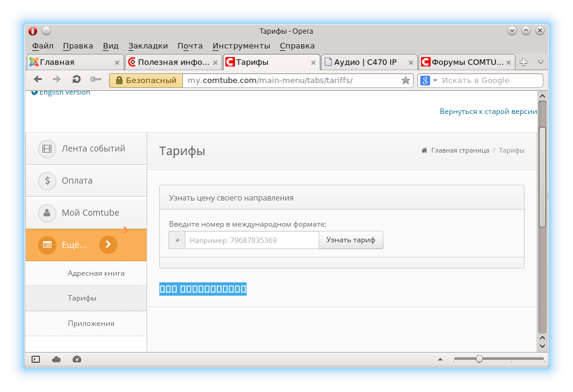Close the Тарифы tab
The image size is (573, 392).
[x=313, y=63]
